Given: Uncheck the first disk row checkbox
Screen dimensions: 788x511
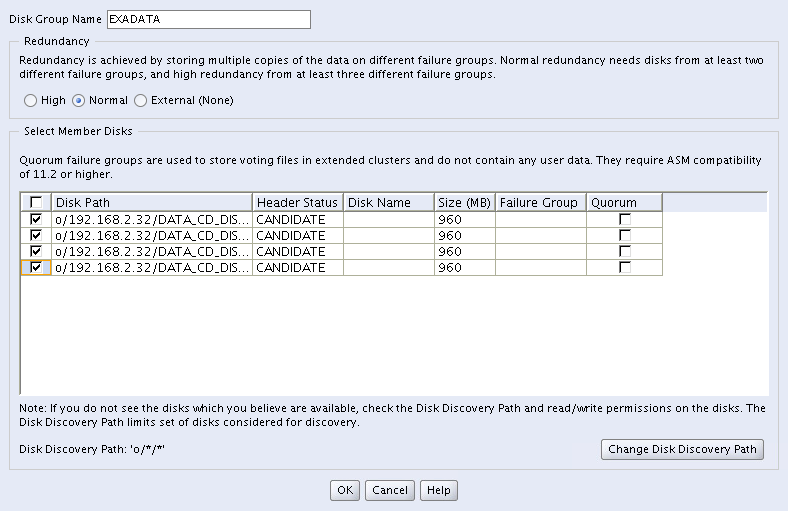Looking at the screenshot, I should coord(37,219).
